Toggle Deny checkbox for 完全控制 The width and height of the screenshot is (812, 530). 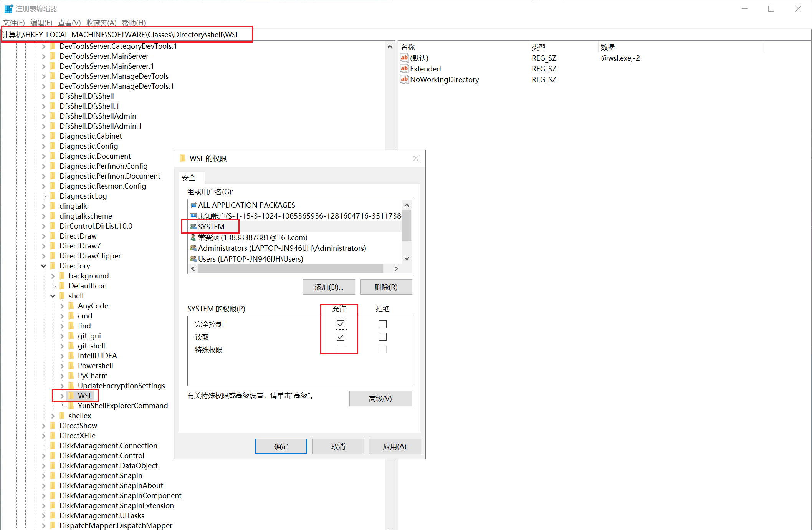(382, 324)
